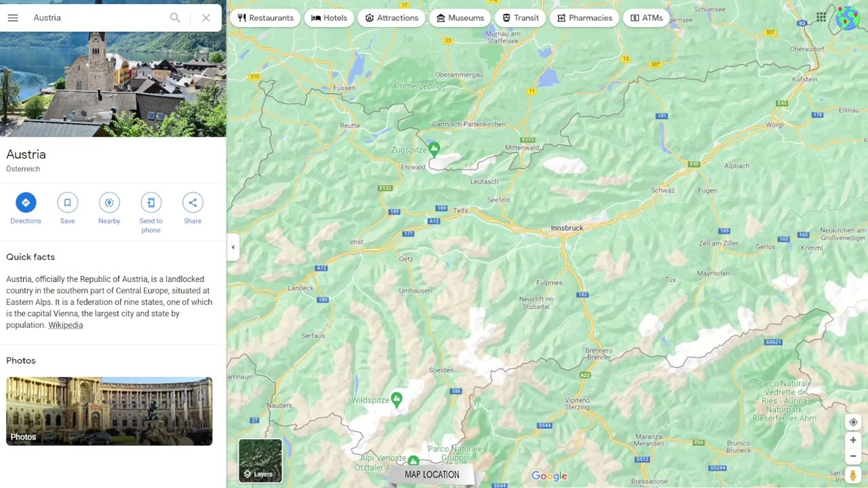
Task: Click the Wörgl town label
Action: click(x=775, y=125)
